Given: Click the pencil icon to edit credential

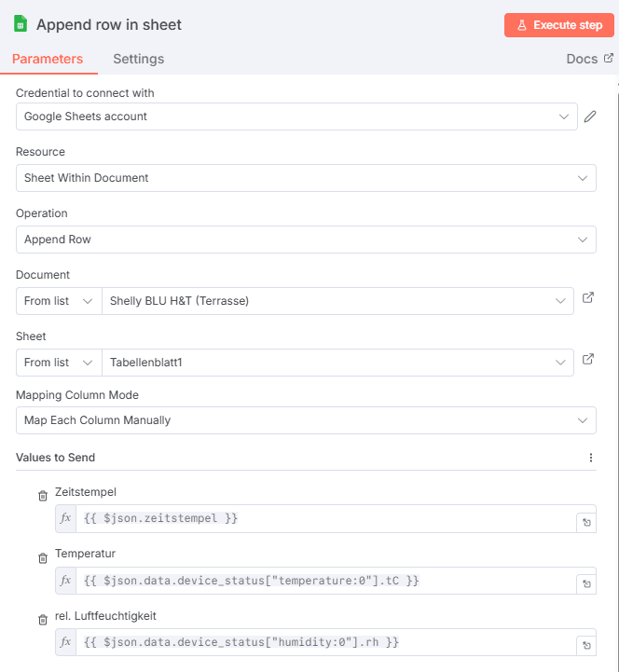Looking at the screenshot, I should tap(589, 117).
